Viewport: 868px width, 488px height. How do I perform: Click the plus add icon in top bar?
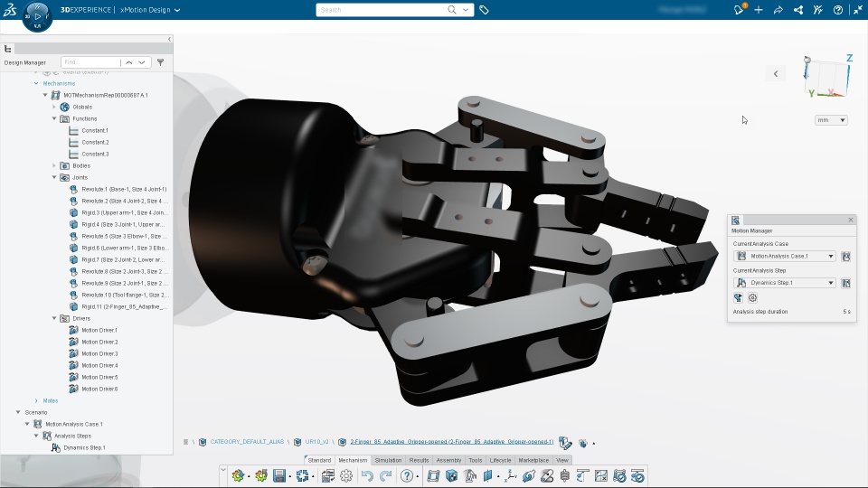(759, 10)
